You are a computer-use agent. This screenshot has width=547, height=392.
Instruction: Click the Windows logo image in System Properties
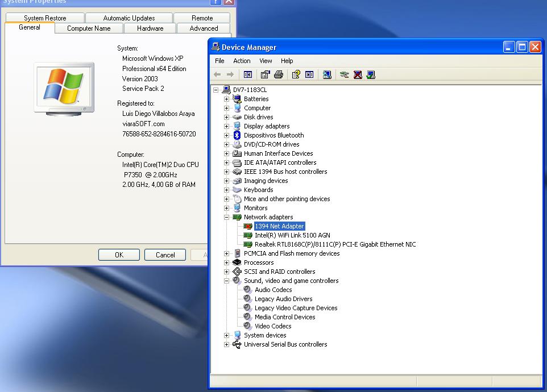64,88
